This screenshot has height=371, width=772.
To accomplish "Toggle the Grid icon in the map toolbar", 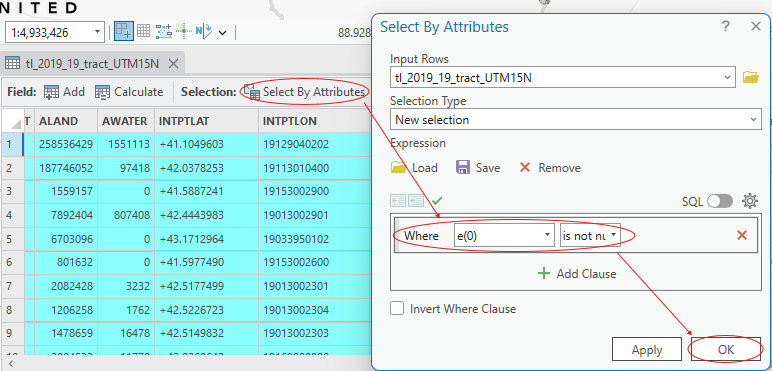I will pos(143,32).
